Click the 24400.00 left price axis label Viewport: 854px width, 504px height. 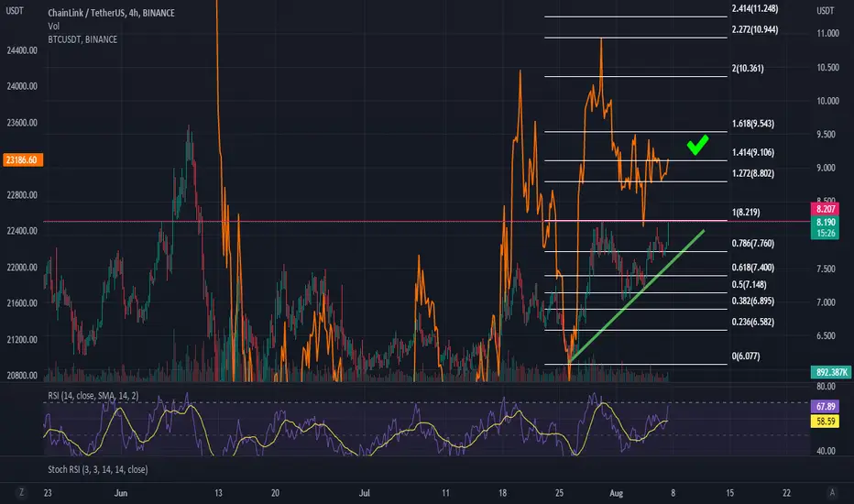[22, 50]
